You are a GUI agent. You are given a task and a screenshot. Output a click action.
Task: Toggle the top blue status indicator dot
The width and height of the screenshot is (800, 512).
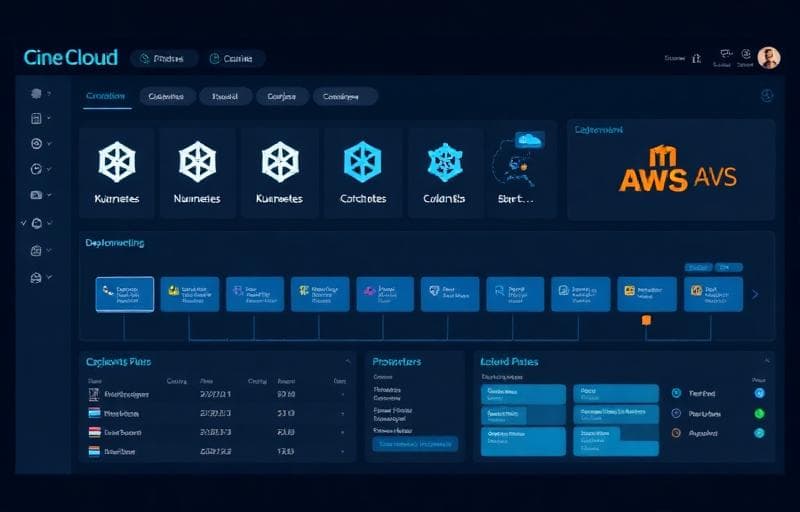759,393
